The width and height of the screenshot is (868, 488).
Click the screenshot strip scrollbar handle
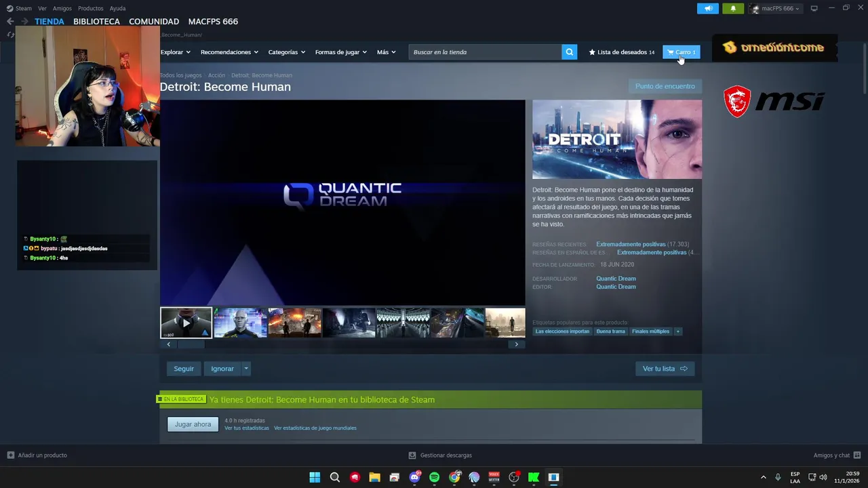tap(191, 344)
